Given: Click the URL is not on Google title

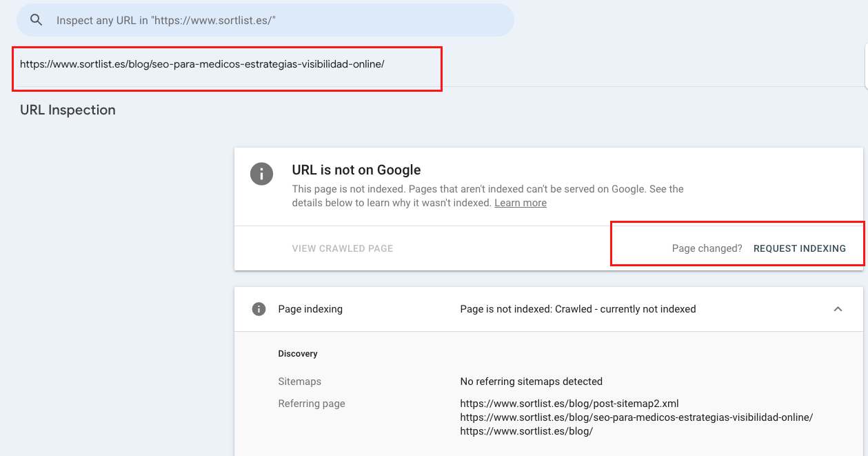Looking at the screenshot, I should [356, 170].
